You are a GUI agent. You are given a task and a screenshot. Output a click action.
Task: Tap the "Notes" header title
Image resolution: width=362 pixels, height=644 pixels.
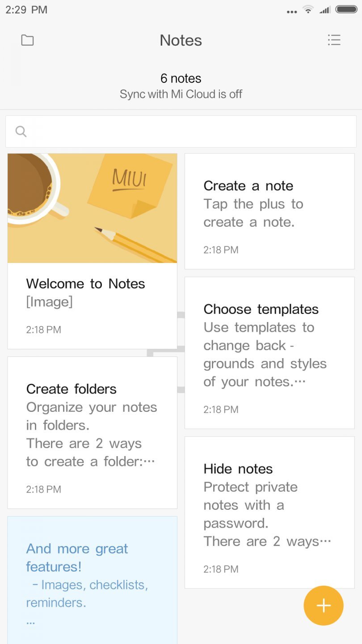pyautogui.click(x=181, y=40)
